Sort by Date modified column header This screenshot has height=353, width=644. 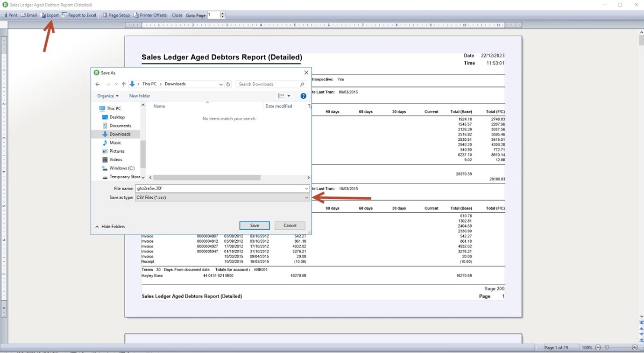(279, 106)
